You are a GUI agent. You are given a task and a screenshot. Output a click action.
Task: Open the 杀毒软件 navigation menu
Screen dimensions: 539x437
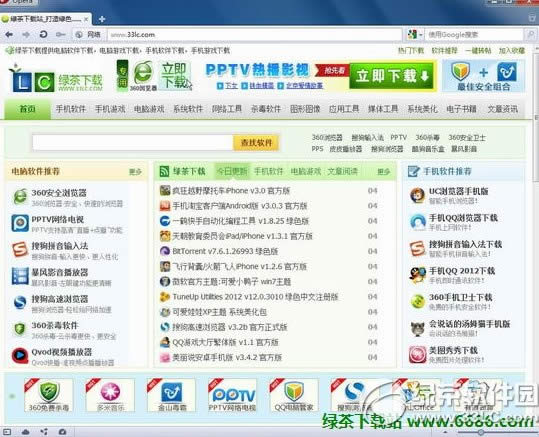click(x=266, y=109)
